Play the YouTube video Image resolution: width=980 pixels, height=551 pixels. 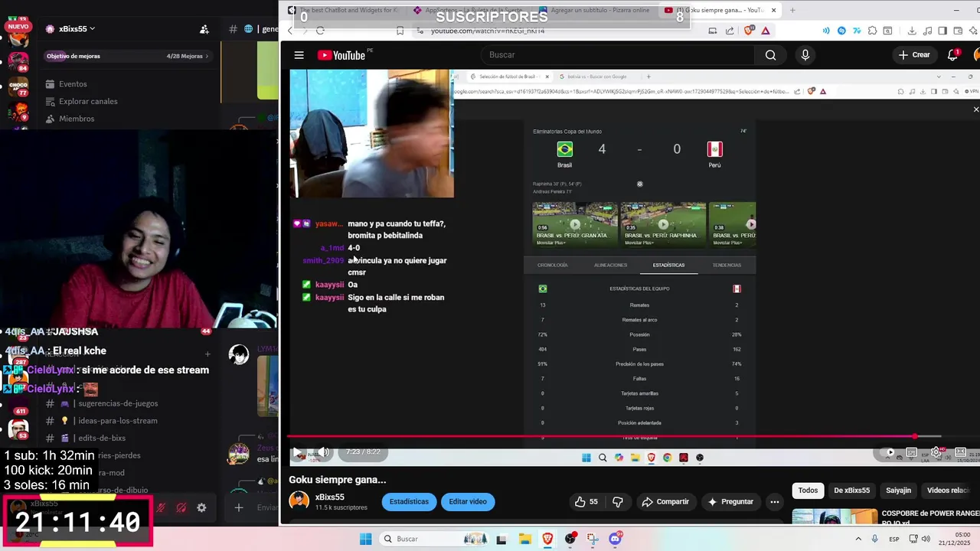[298, 452]
